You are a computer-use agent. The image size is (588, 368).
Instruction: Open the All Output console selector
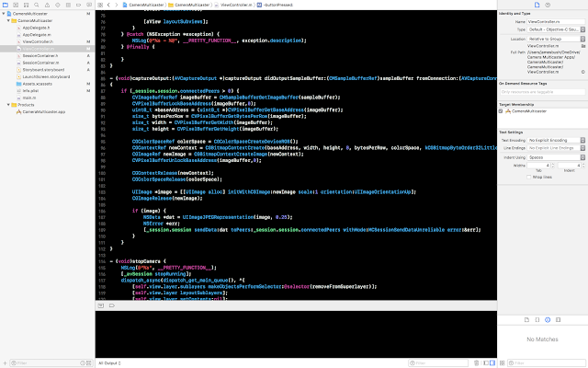tap(109, 363)
